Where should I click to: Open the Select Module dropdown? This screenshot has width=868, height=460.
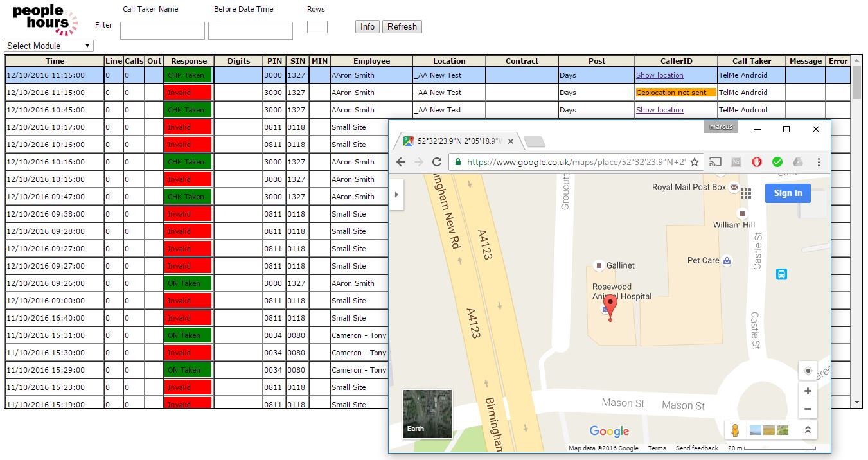tap(49, 46)
